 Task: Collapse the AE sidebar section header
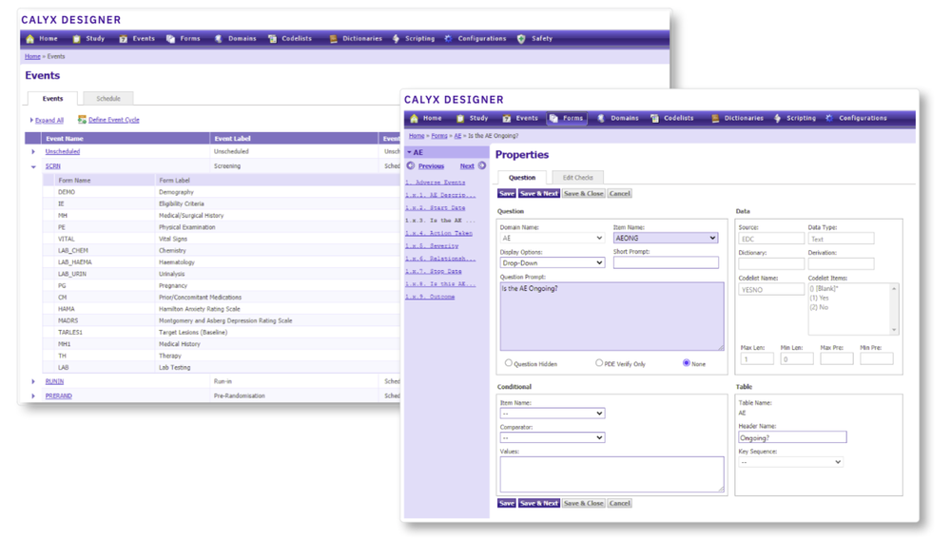(446, 153)
